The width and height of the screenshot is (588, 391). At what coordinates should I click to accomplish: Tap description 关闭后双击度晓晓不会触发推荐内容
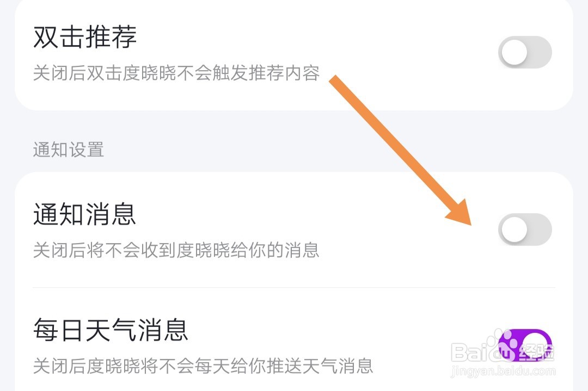[x=176, y=73]
